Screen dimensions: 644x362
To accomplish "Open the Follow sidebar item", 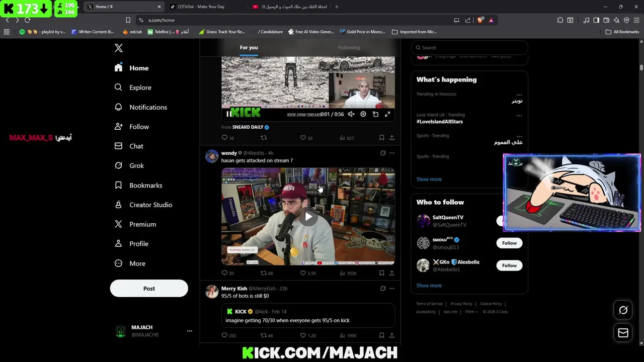I will click(x=131, y=127).
